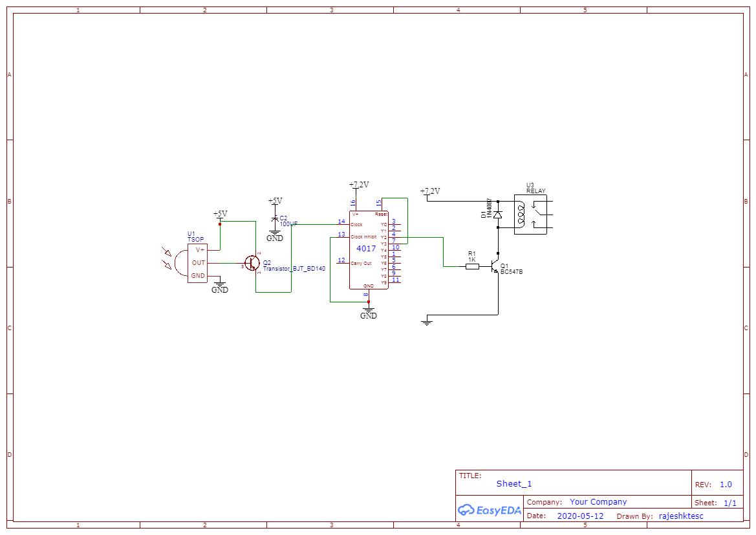
Task: Select unlabeled ground symbol on Q1 emitter wire
Action: [x=427, y=321]
